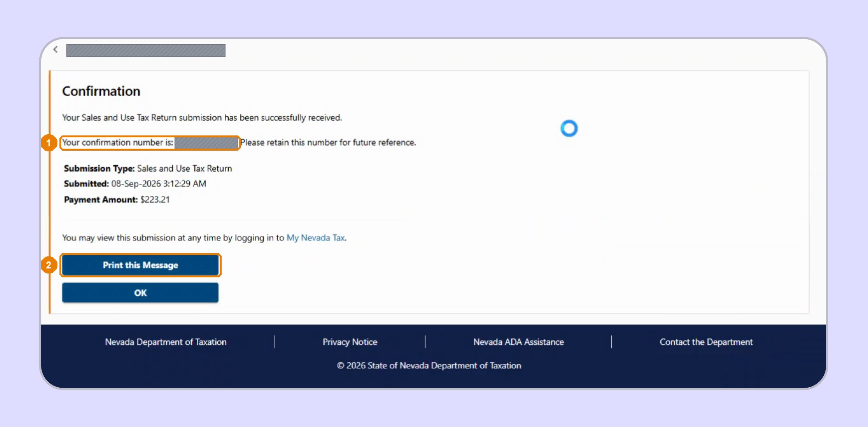
Task: Click the blue loading spinner circle
Action: pos(569,128)
